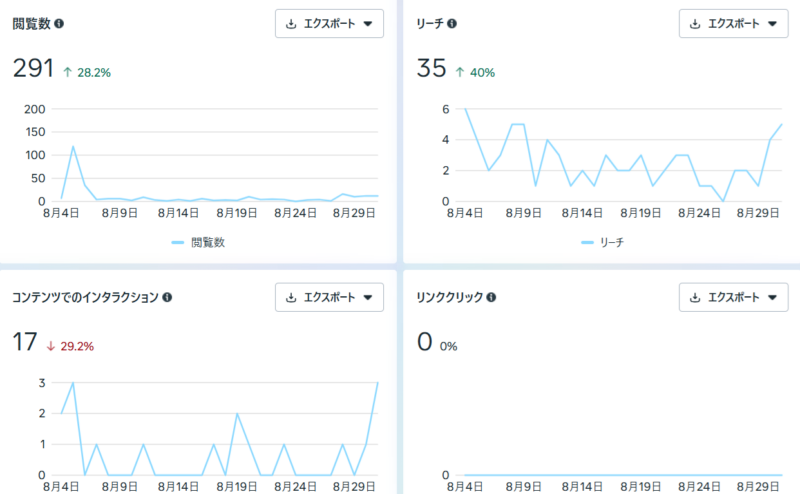Click the 17 interactions total value
Image resolution: width=800 pixels, height=494 pixels.
(24, 341)
